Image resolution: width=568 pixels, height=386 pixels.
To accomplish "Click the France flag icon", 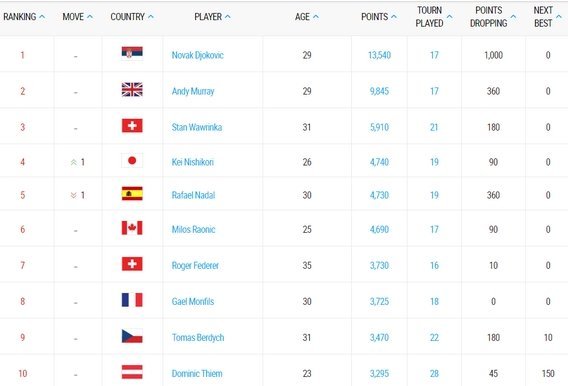I will (132, 300).
